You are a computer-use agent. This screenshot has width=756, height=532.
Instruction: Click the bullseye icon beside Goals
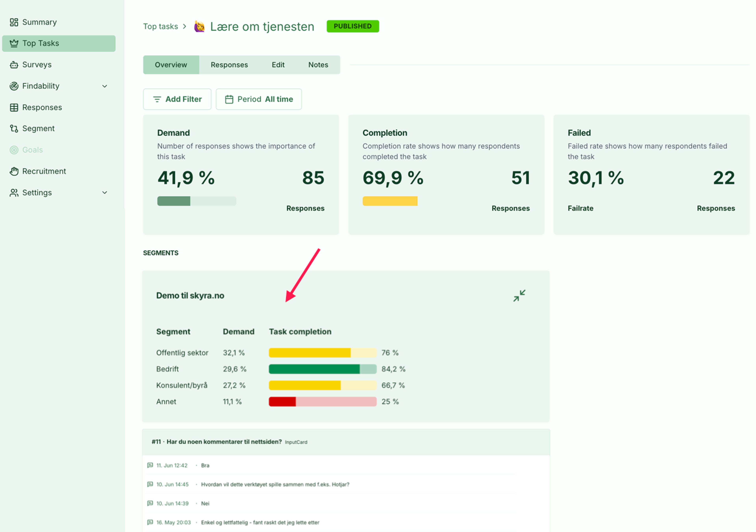[x=14, y=150]
